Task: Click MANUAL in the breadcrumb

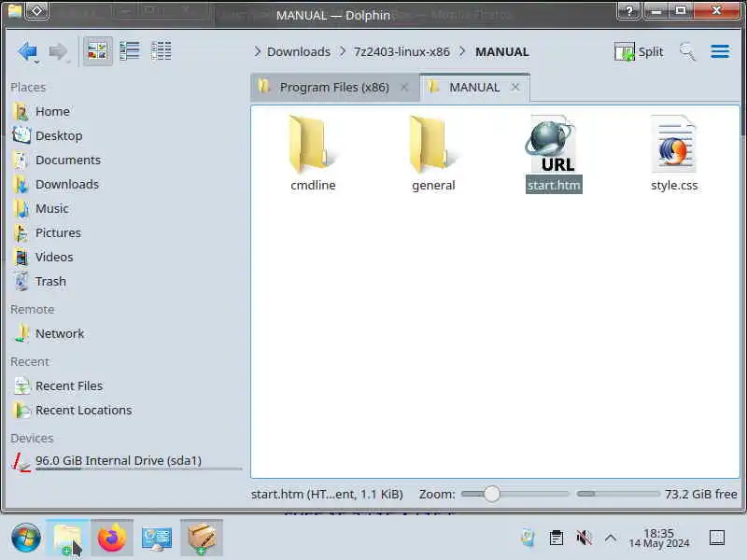Action: (x=502, y=51)
